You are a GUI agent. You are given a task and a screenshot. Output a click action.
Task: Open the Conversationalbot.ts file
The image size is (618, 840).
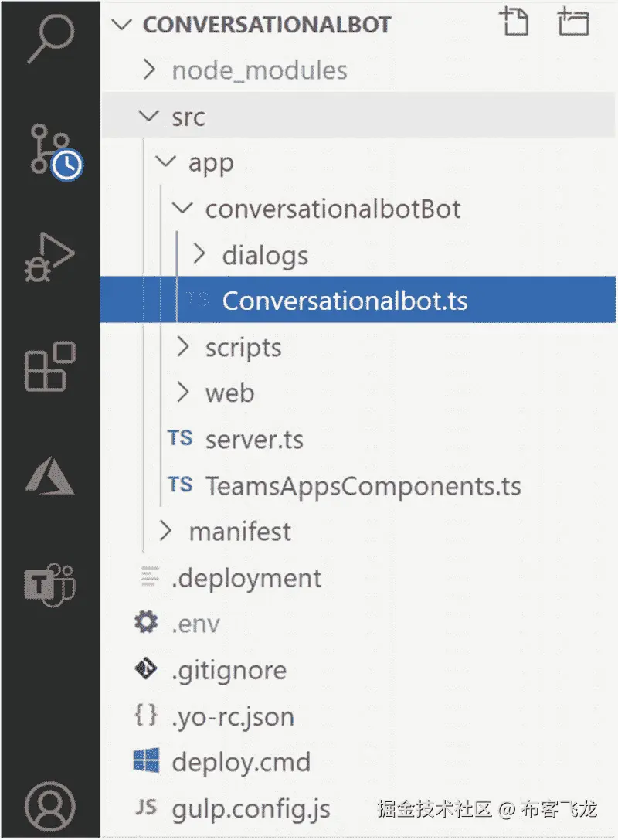345,301
